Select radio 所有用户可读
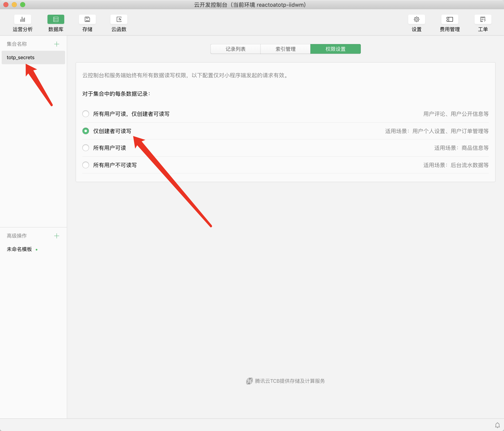This screenshot has height=431, width=504. pos(86,148)
